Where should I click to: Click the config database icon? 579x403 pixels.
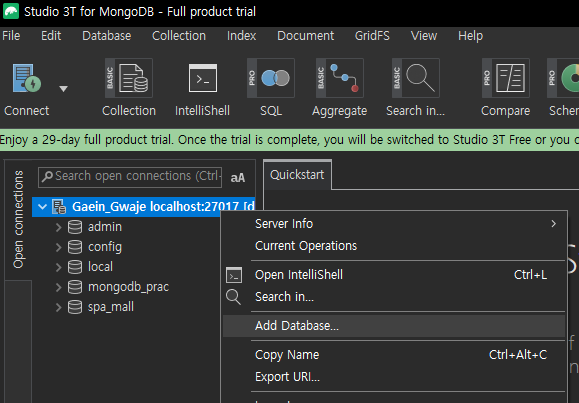tap(75, 247)
